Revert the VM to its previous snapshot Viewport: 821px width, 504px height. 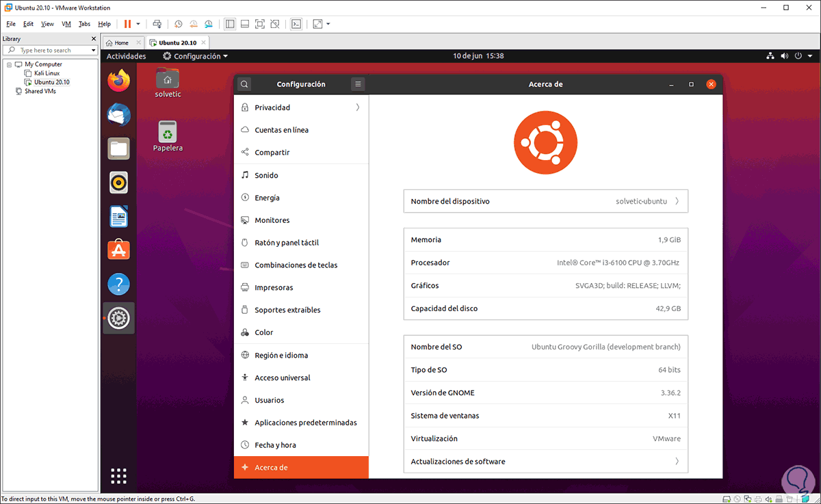pyautogui.click(x=194, y=24)
